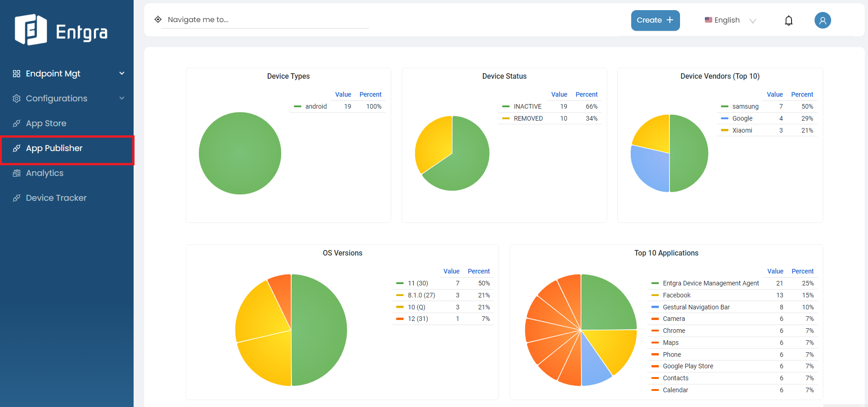The height and width of the screenshot is (407, 868).
Task: Click green samsung legend swatch
Action: coord(725,106)
